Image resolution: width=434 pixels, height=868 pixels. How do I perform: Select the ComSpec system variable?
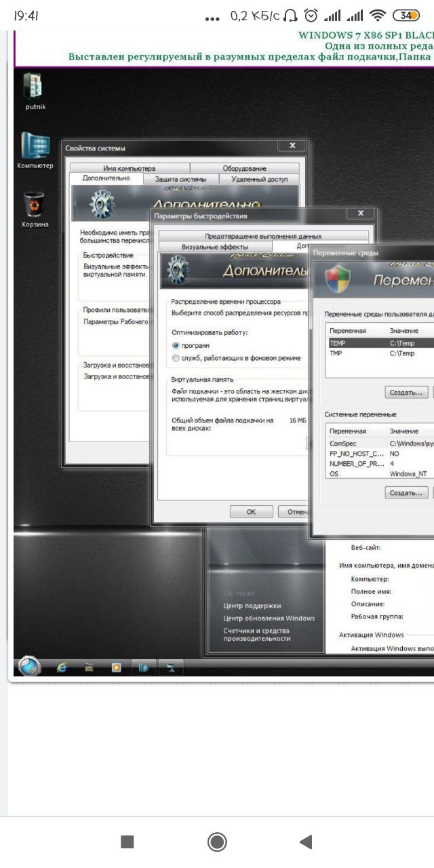(x=380, y=443)
